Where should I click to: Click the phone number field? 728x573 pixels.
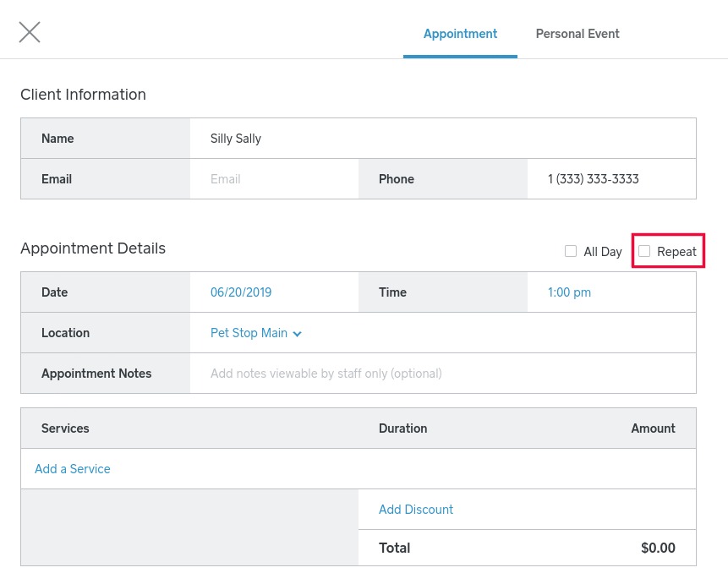[610, 179]
